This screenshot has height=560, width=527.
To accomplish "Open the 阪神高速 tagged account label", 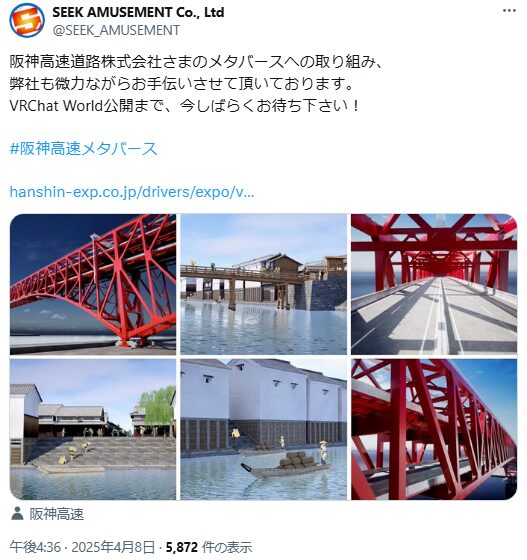I will pos(57,514).
